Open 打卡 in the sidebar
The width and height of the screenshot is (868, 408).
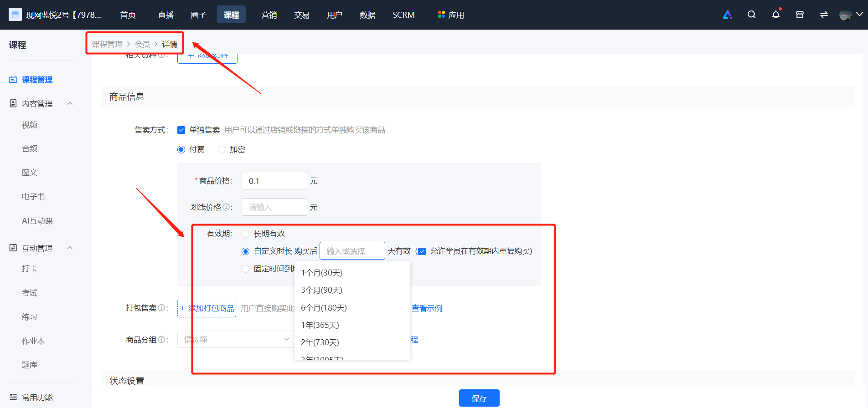30,269
